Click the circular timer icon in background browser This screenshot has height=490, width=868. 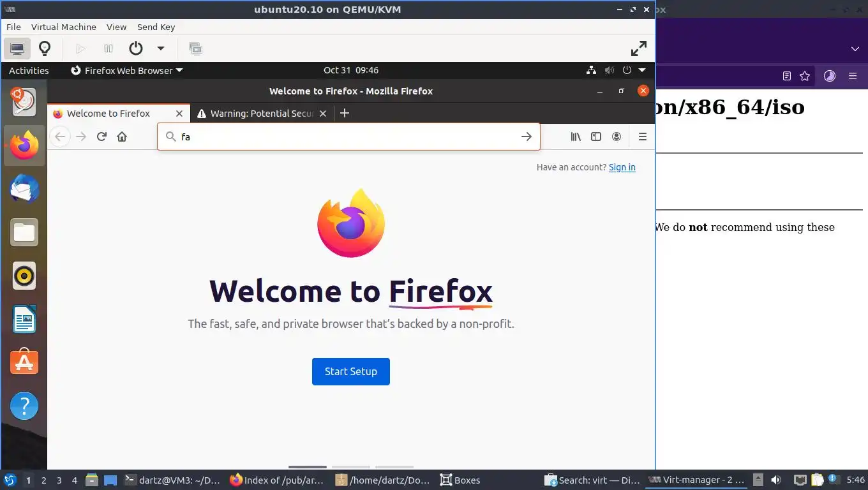click(x=830, y=76)
